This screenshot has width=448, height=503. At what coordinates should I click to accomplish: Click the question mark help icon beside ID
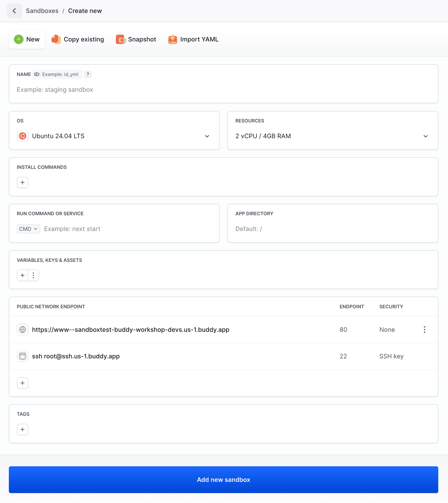pyautogui.click(x=88, y=74)
